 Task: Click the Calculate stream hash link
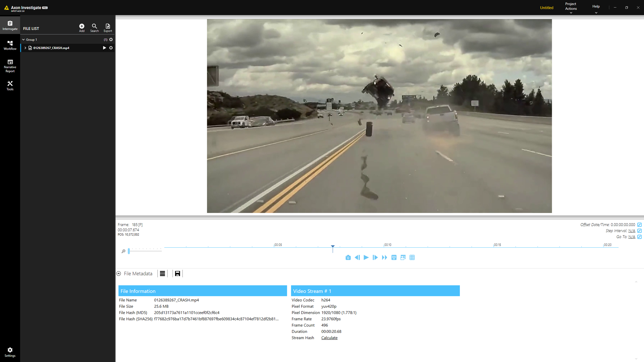click(x=329, y=338)
